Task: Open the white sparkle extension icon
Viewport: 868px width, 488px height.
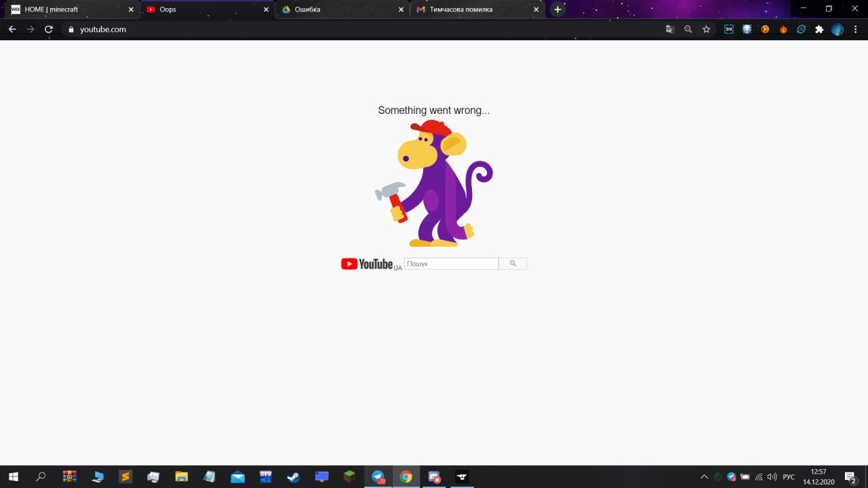Action: (x=747, y=29)
